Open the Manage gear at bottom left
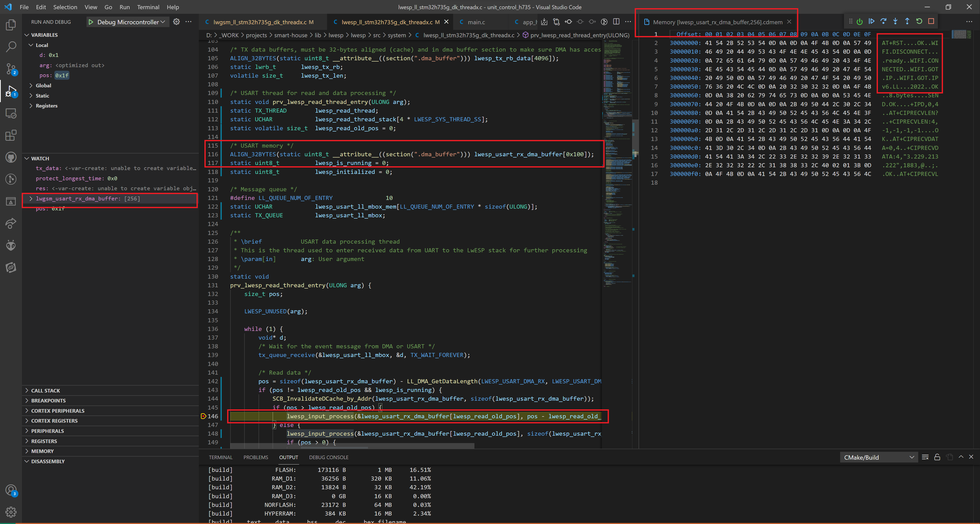 pos(11,512)
